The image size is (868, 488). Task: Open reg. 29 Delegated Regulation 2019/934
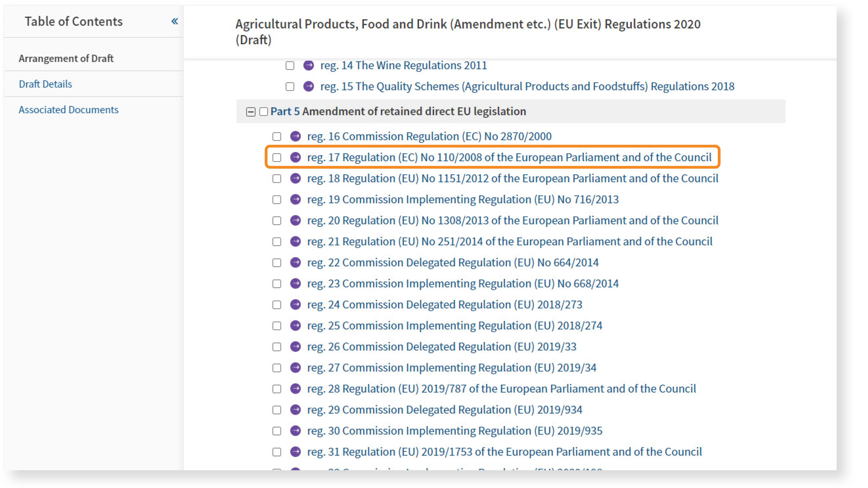pos(445,410)
